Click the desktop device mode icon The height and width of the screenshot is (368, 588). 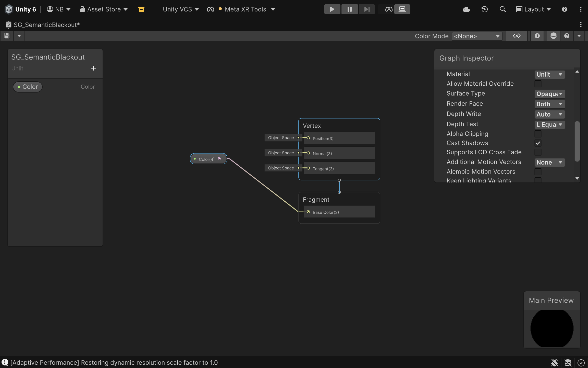tap(402, 9)
